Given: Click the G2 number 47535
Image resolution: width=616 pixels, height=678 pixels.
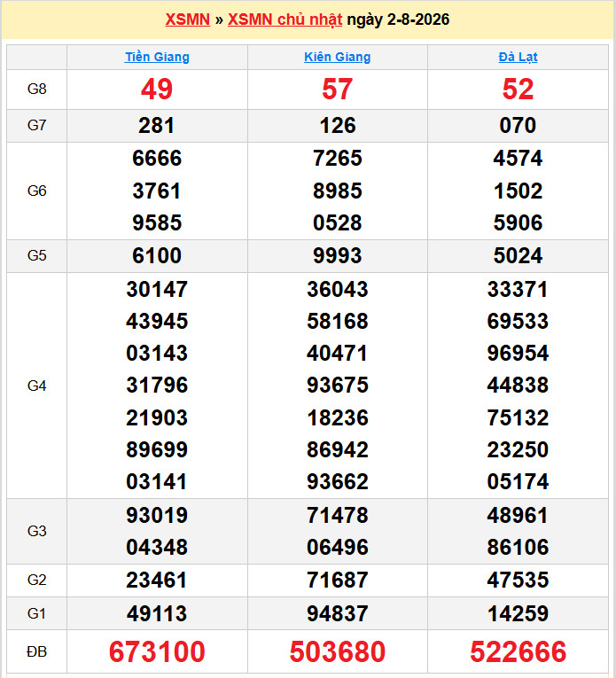Looking at the screenshot, I should coord(518,581).
